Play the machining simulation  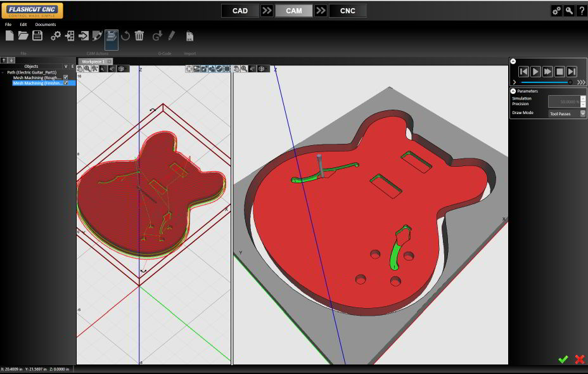coord(535,71)
